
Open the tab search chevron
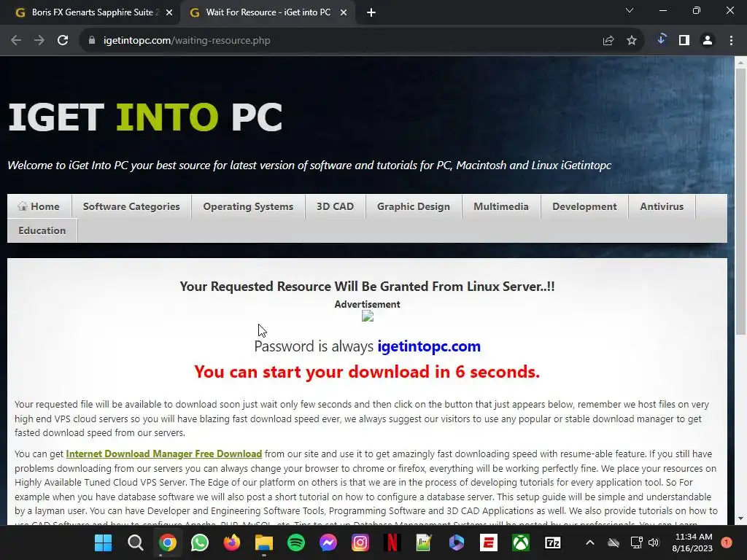coord(630,10)
